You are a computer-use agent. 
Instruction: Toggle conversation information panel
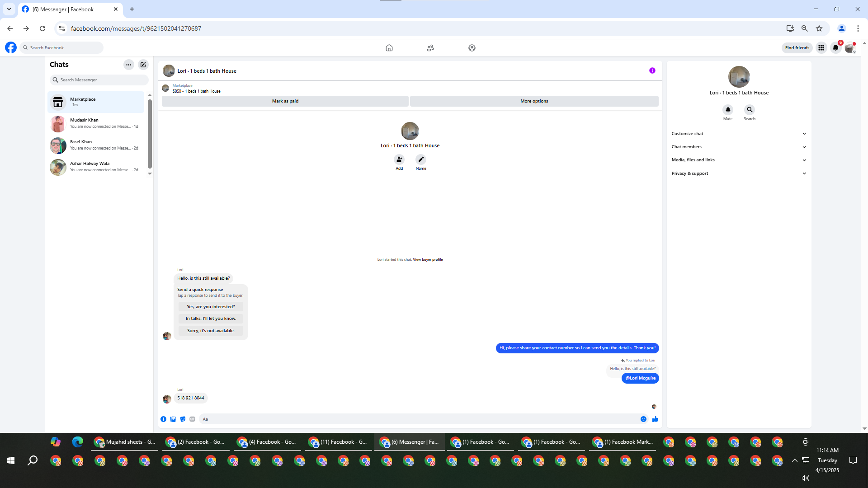(x=652, y=70)
